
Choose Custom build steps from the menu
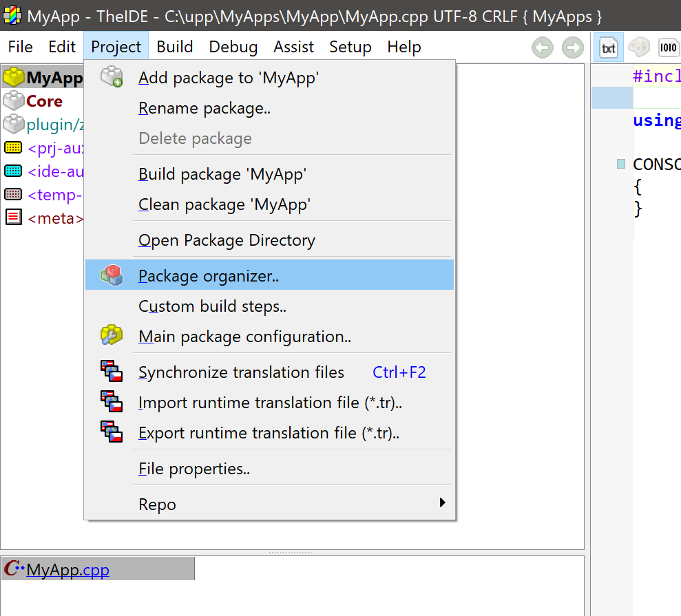coord(212,306)
